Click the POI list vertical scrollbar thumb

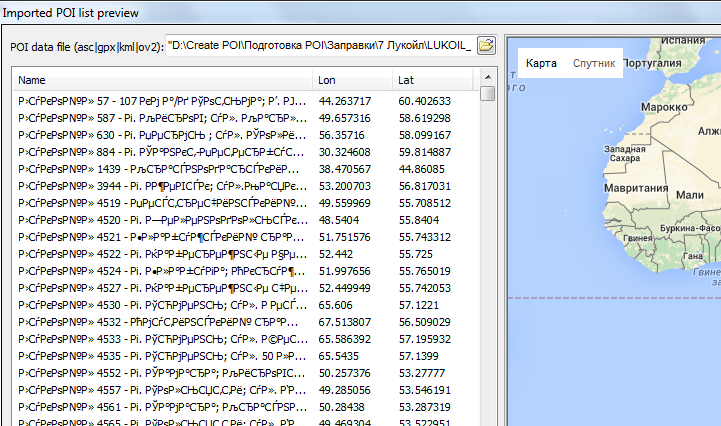pyautogui.click(x=487, y=95)
